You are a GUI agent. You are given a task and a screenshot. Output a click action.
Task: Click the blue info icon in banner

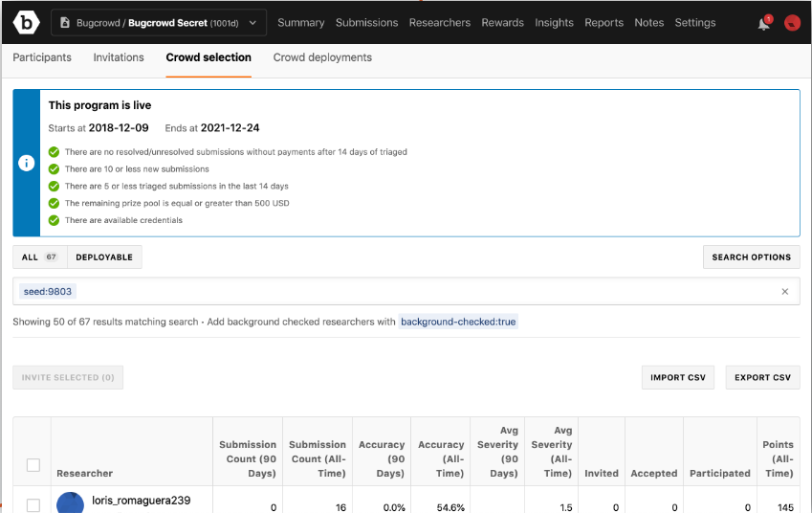pos(26,163)
